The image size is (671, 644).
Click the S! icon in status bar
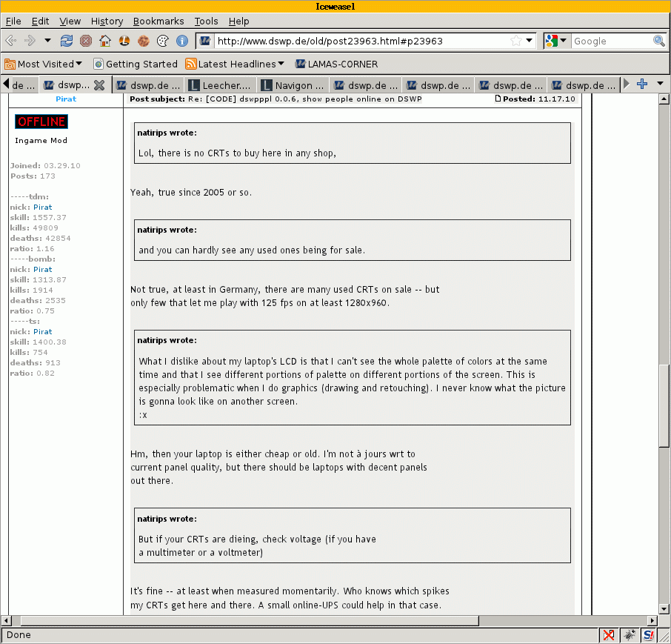tap(649, 635)
